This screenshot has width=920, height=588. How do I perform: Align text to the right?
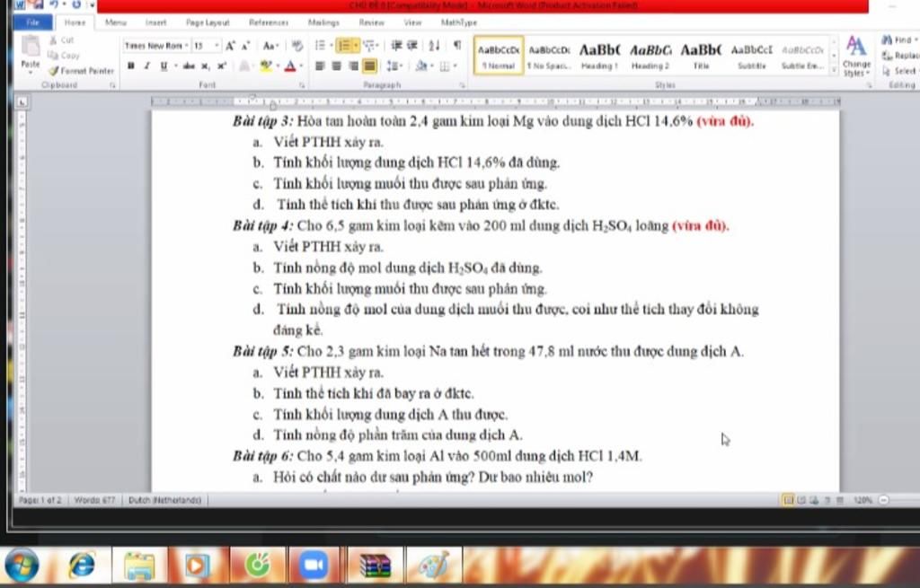click(x=353, y=66)
